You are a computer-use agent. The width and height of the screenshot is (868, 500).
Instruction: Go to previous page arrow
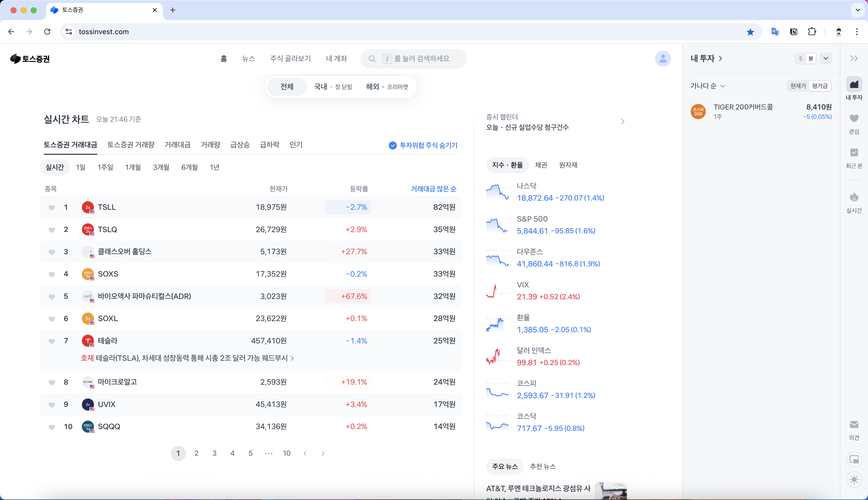305,454
